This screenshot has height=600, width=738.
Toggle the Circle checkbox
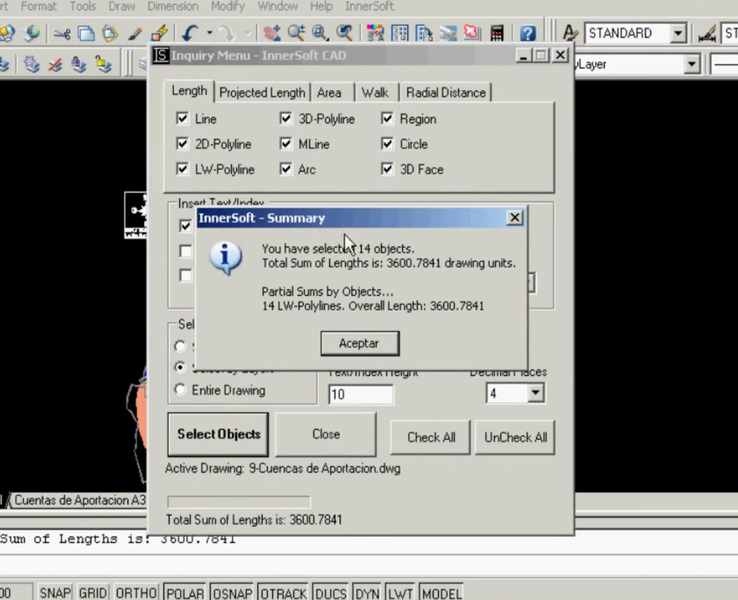click(x=387, y=143)
